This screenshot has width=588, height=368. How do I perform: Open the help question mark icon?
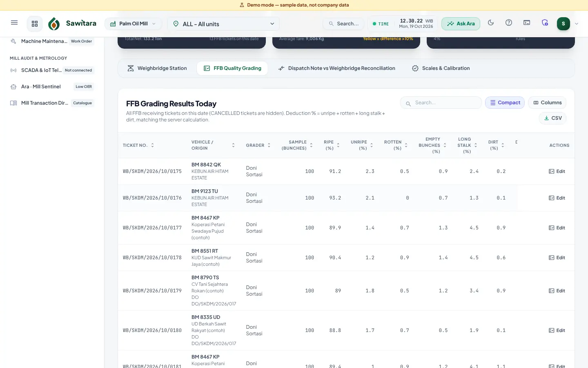[x=509, y=23]
